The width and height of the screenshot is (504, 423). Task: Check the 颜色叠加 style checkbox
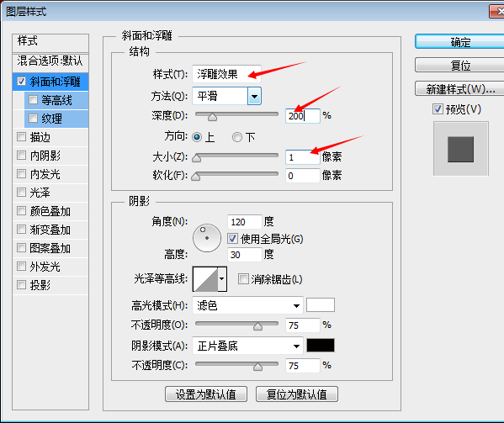[22, 211]
